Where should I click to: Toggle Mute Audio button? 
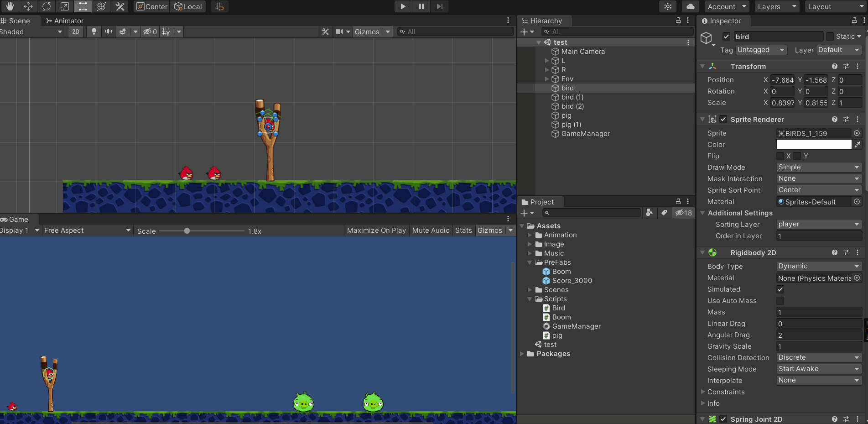click(431, 230)
